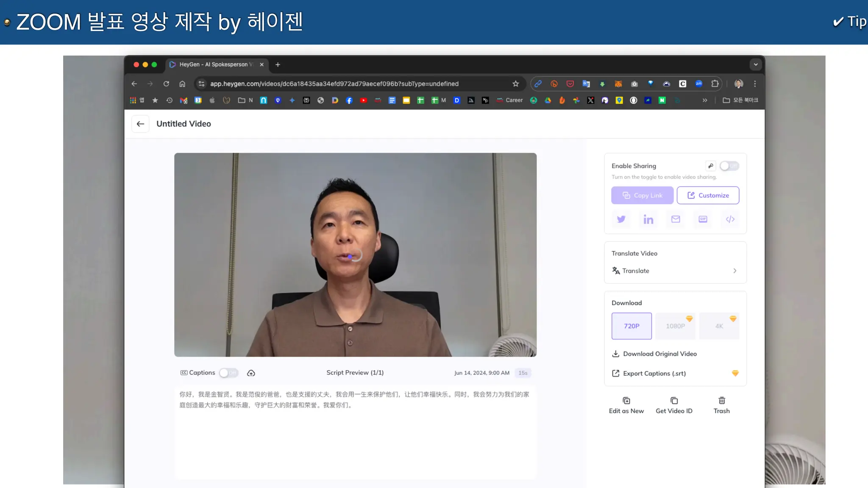The image size is (868, 488).
Task: Open the Google Translate extension
Action: [586, 84]
